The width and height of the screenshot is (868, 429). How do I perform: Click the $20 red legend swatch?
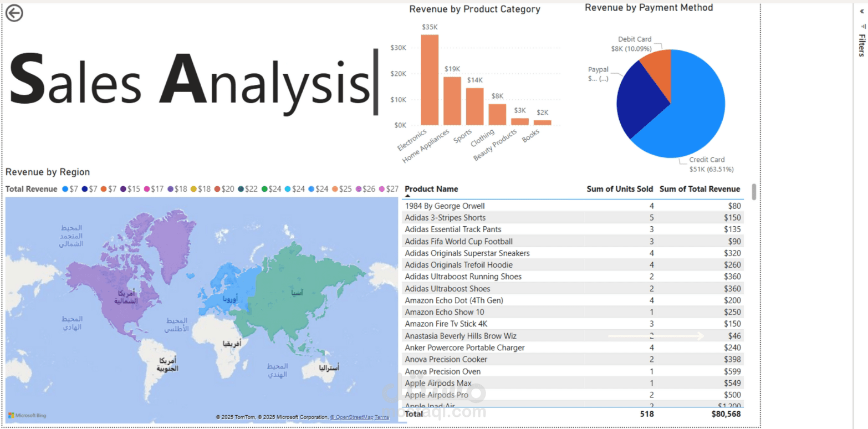[x=217, y=189]
